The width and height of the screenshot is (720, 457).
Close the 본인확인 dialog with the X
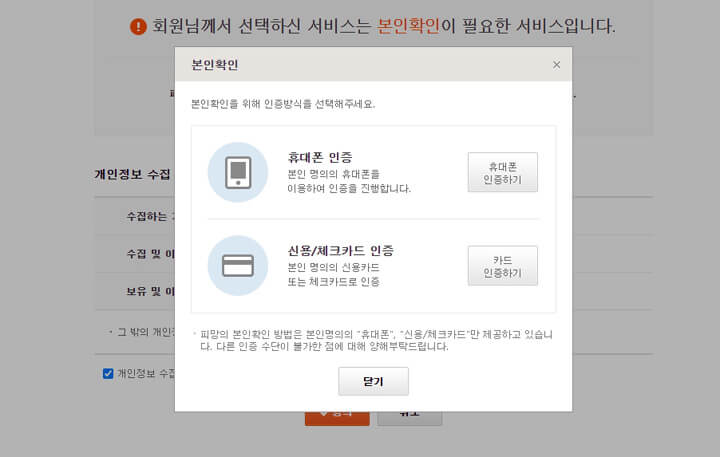[x=557, y=65]
